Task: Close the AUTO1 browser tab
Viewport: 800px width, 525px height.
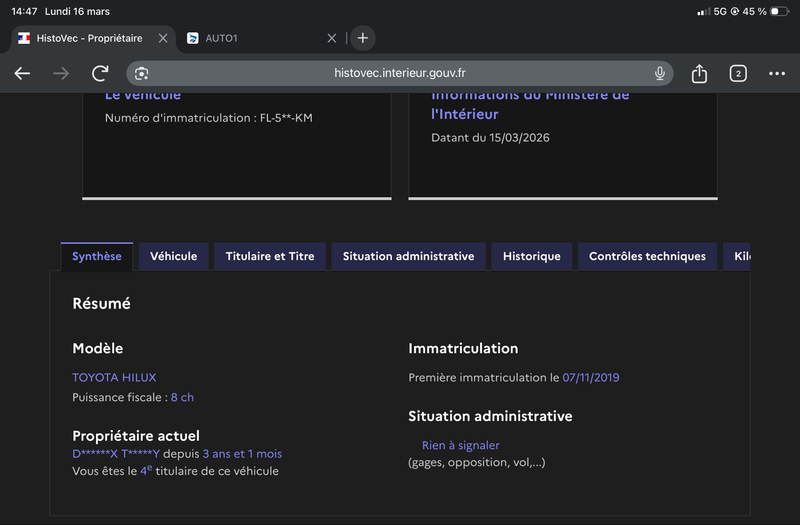Action: [332, 38]
